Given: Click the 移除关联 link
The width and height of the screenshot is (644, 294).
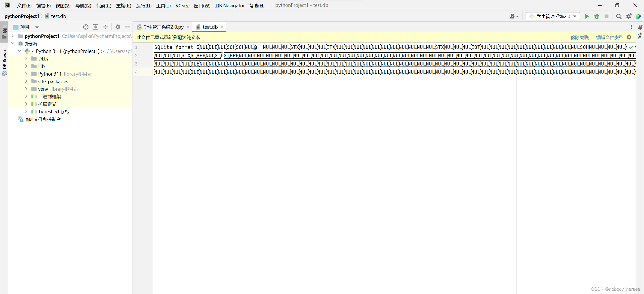Looking at the screenshot, I should tap(579, 37).
